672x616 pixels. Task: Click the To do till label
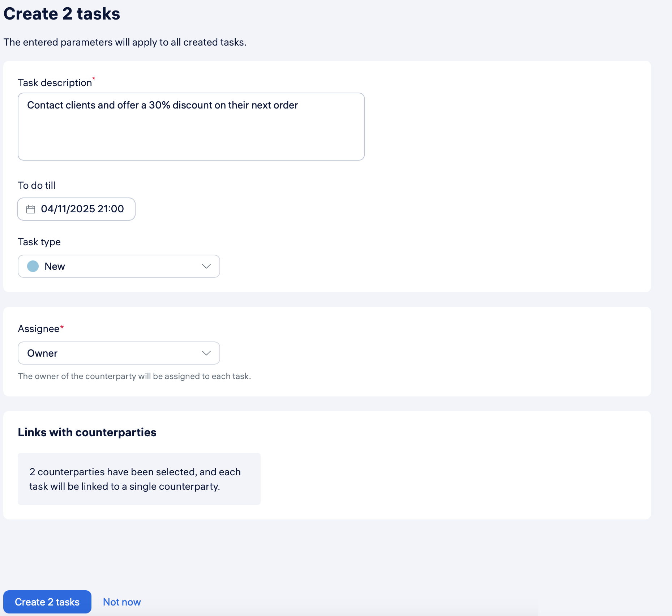point(37,186)
